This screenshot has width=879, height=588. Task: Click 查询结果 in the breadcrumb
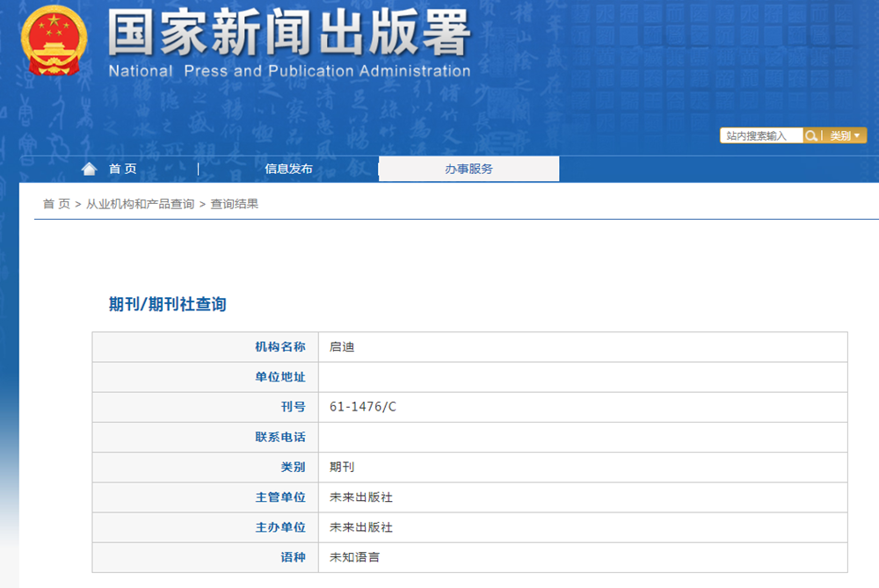(x=235, y=204)
